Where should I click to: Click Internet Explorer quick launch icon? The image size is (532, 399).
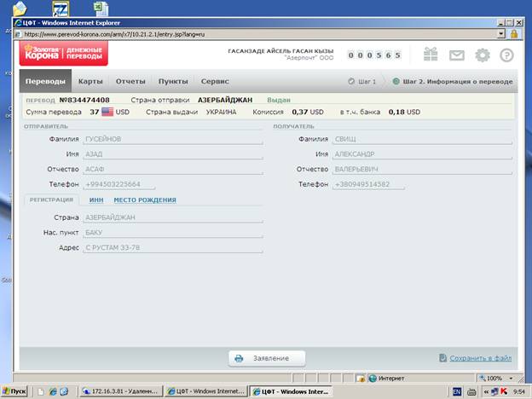point(53,391)
